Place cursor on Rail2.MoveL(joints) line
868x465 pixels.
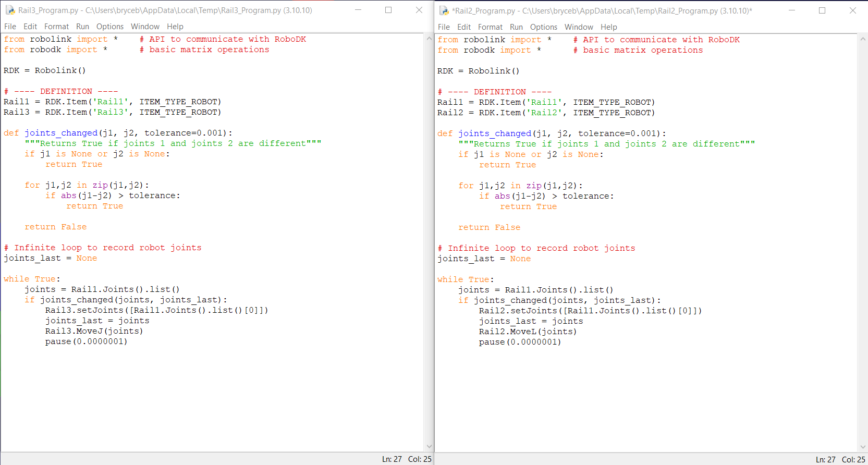pos(528,332)
